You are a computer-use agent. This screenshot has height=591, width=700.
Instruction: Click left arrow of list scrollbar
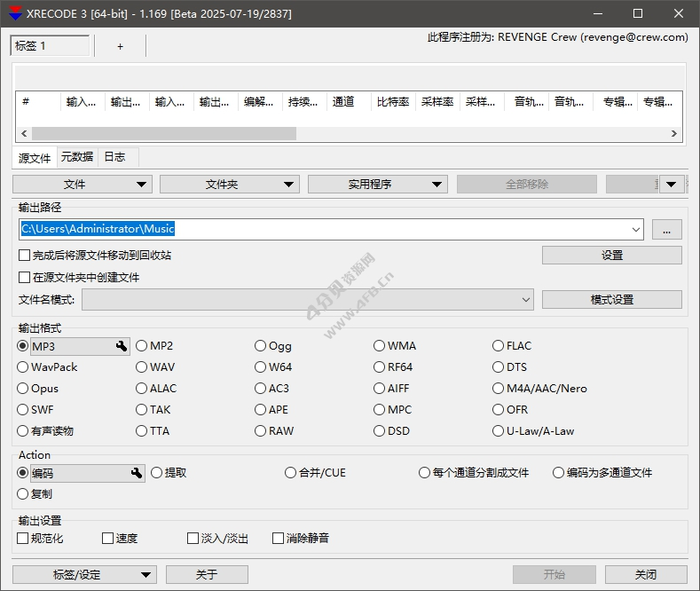coord(24,134)
